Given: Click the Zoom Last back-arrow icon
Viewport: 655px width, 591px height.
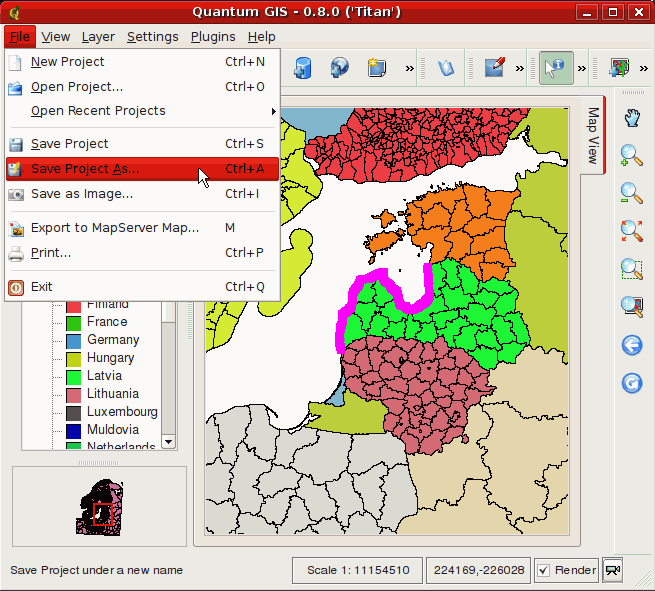Looking at the screenshot, I should click(x=632, y=345).
